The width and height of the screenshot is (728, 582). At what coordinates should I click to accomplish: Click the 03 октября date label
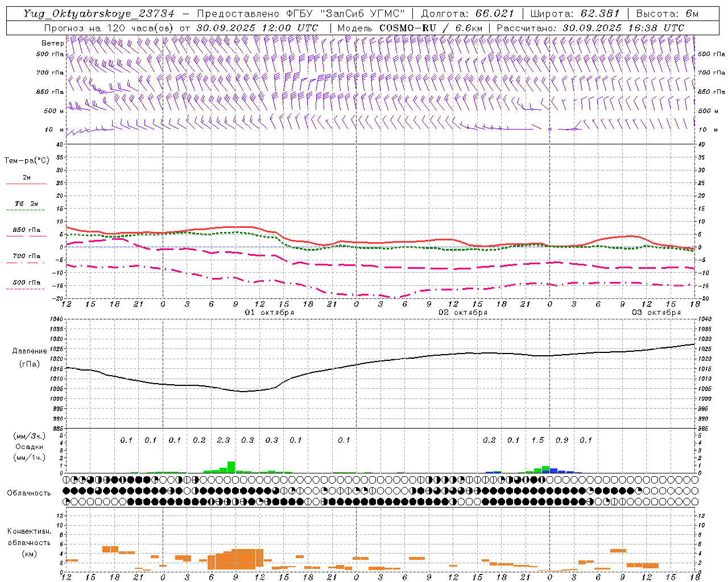pos(656,313)
